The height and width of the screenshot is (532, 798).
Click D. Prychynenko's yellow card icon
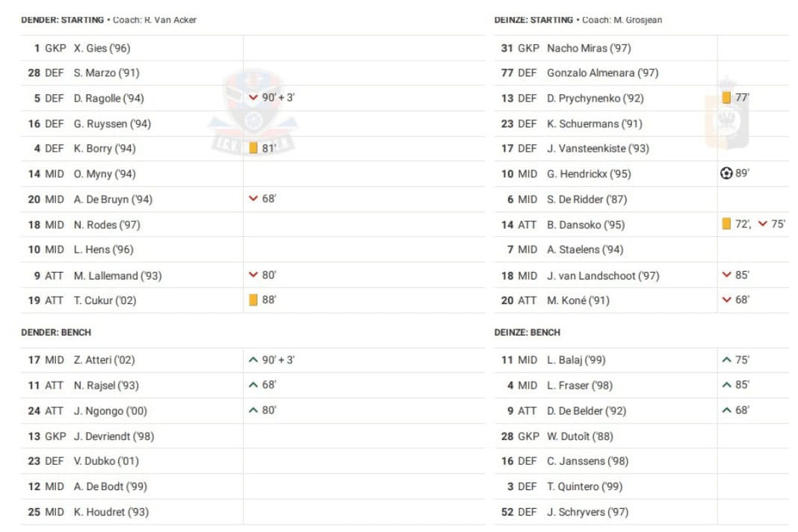726,98
